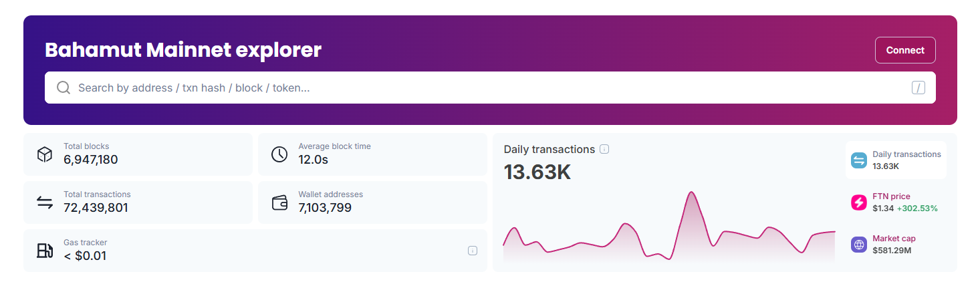Click the search magnifier icon

pos(64,88)
